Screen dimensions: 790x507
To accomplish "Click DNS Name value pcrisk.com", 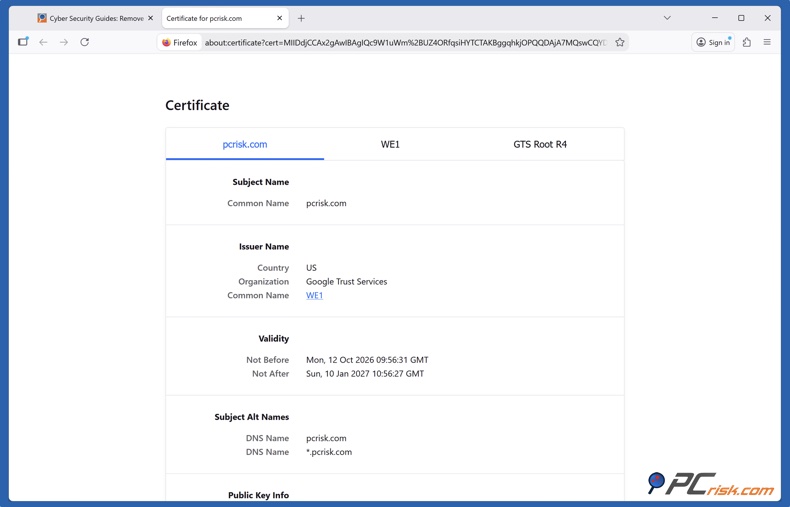I will click(x=326, y=438).
